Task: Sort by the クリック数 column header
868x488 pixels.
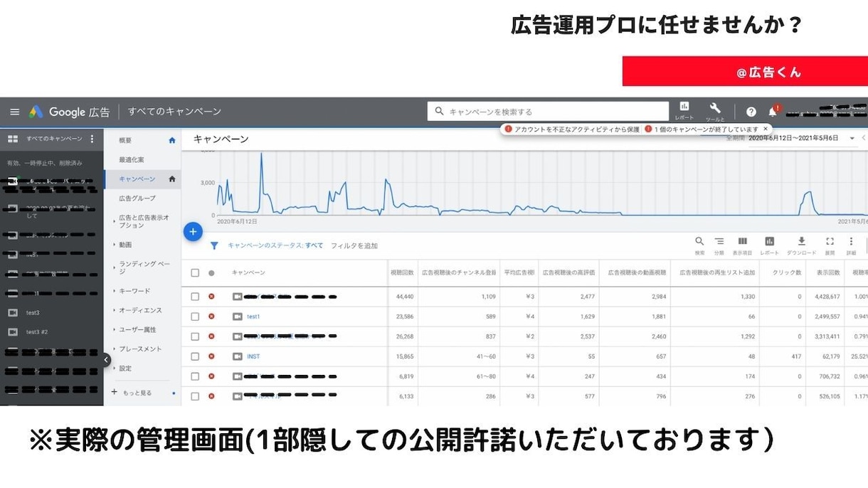Action: (x=788, y=272)
